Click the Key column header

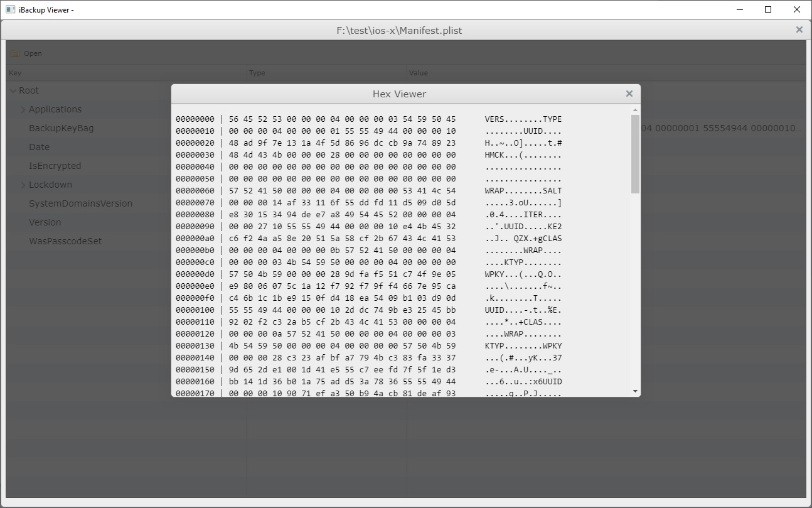tap(15, 73)
